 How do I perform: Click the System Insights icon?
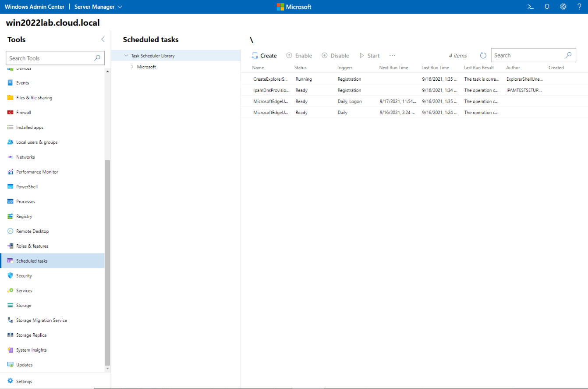click(x=11, y=350)
